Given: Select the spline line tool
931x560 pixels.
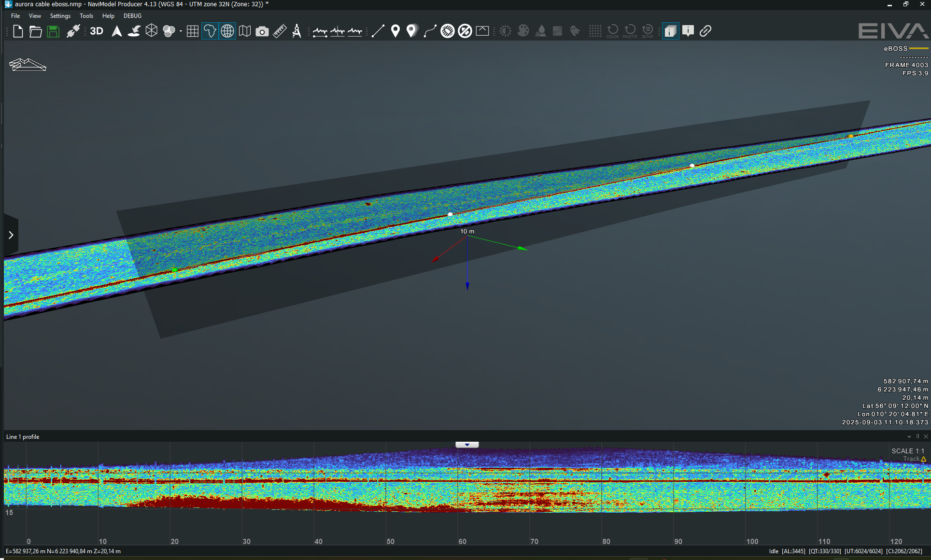Looking at the screenshot, I should 429,31.
